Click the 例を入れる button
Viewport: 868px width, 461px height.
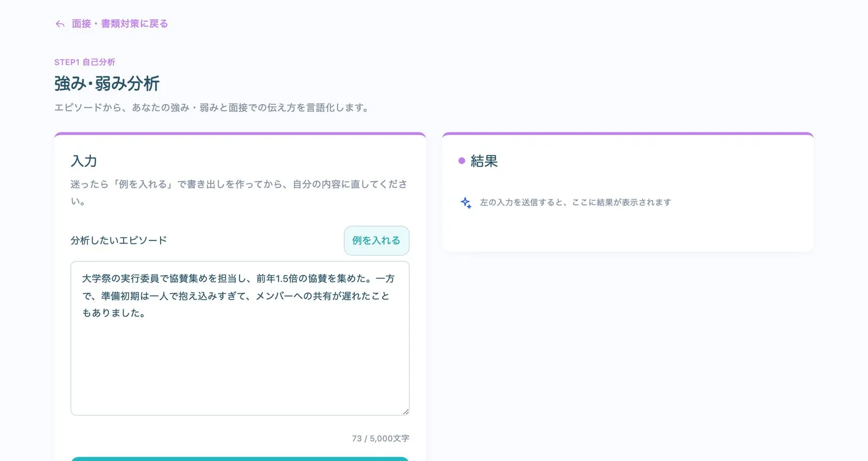click(x=376, y=240)
